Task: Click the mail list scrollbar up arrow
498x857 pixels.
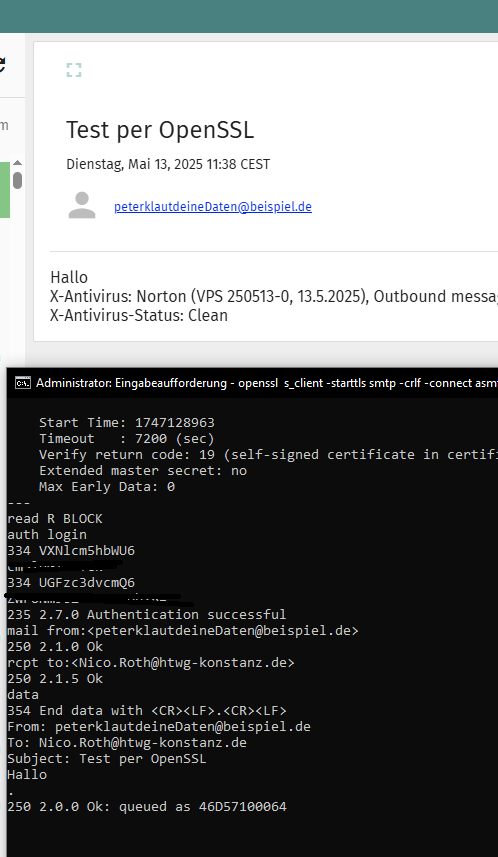Action: tap(17, 163)
